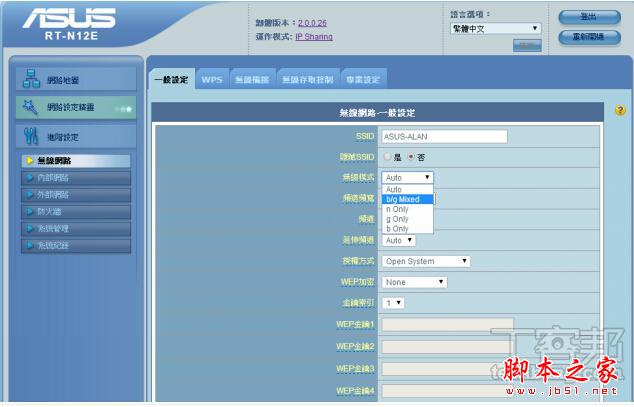Select the 是 radio for hidden SSID
The width and height of the screenshot is (634, 407).
tap(387, 157)
